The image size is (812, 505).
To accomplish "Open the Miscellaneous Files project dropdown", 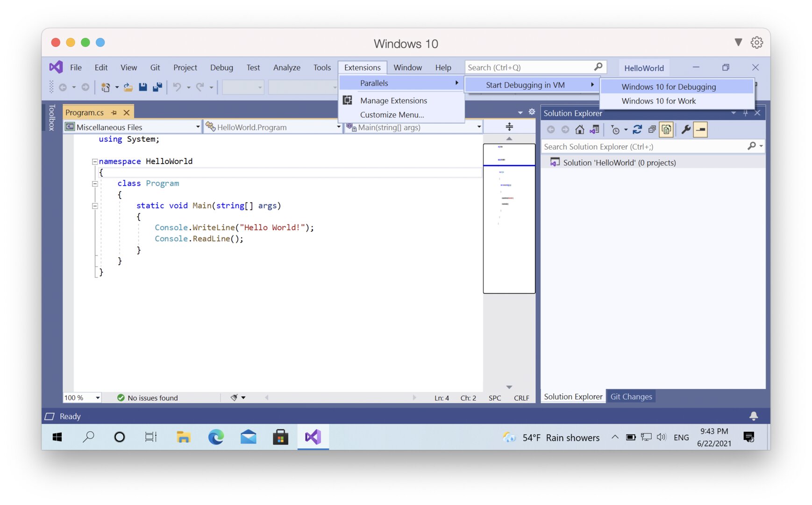I will click(198, 127).
